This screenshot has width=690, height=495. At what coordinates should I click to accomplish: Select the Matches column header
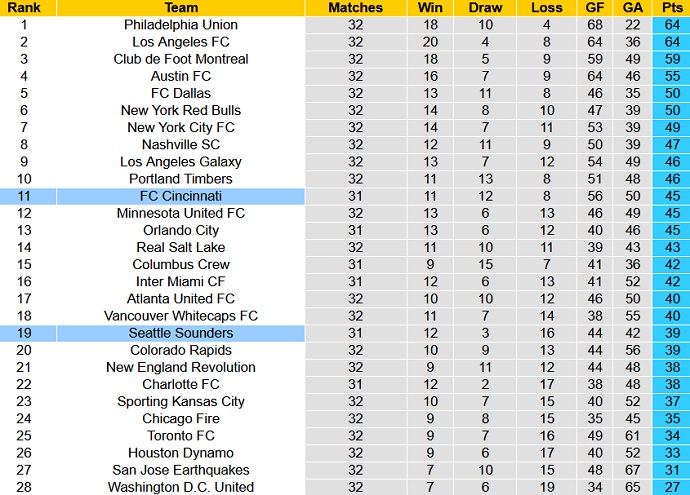point(356,7)
